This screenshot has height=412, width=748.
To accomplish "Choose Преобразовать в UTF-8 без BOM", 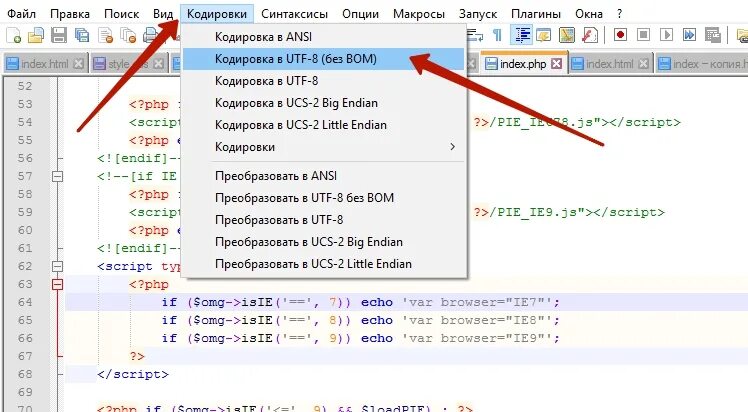I will click(323, 198).
